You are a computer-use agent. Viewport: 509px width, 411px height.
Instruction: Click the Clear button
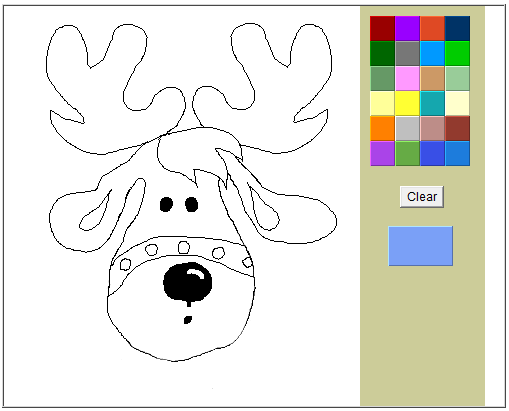pos(422,197)
